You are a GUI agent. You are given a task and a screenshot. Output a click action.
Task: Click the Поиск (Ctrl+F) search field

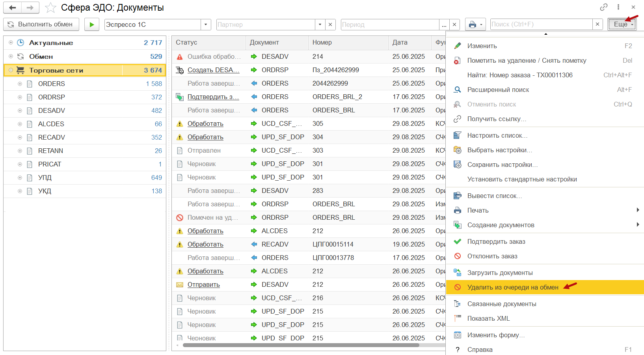(x=541, y=24)
